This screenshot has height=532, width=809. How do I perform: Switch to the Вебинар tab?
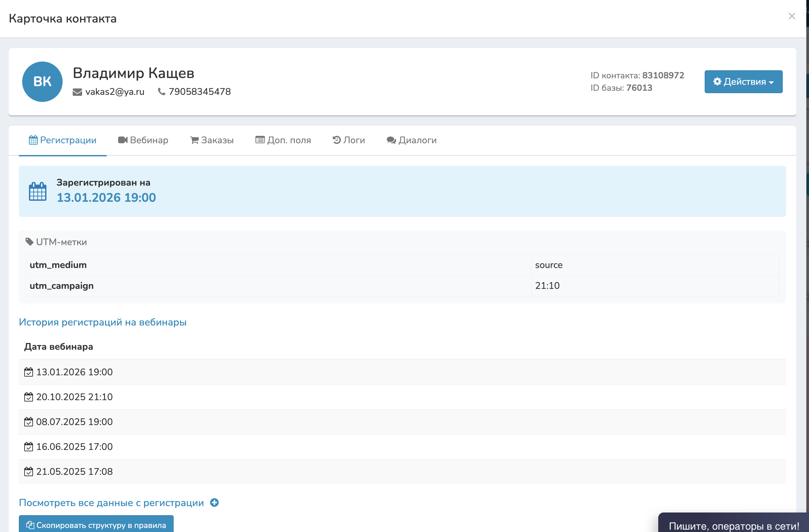tap(143, 140)
